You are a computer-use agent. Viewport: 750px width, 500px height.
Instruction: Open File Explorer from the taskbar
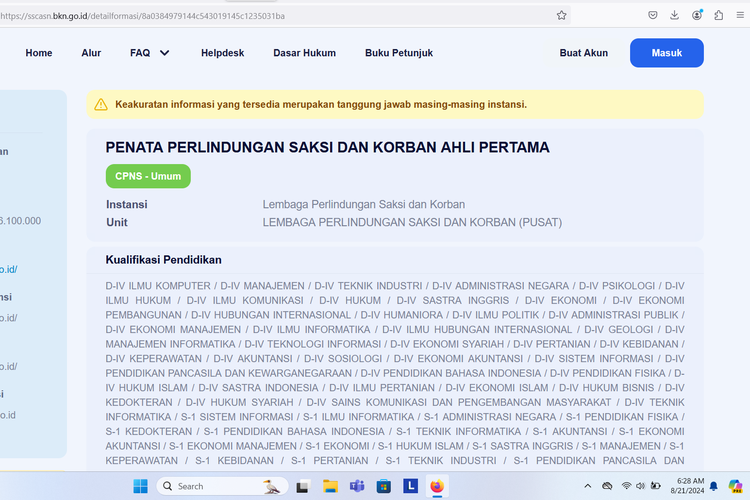329,486
